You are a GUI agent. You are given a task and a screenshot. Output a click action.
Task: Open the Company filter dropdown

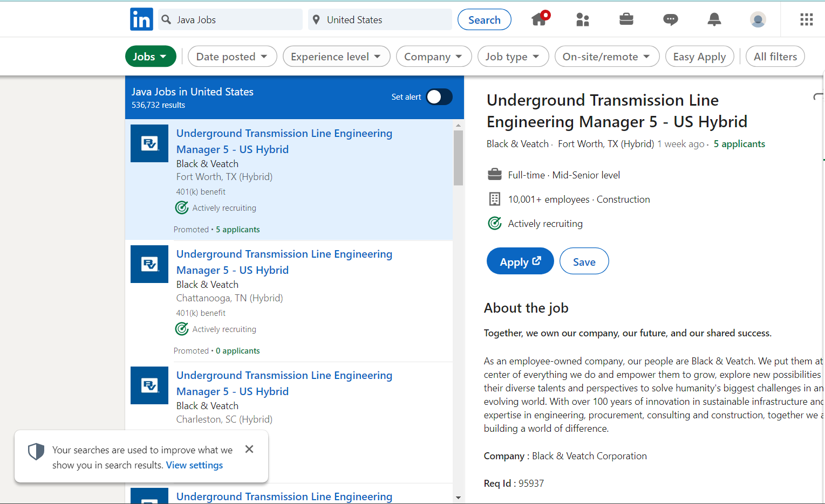tap(434, 57)
